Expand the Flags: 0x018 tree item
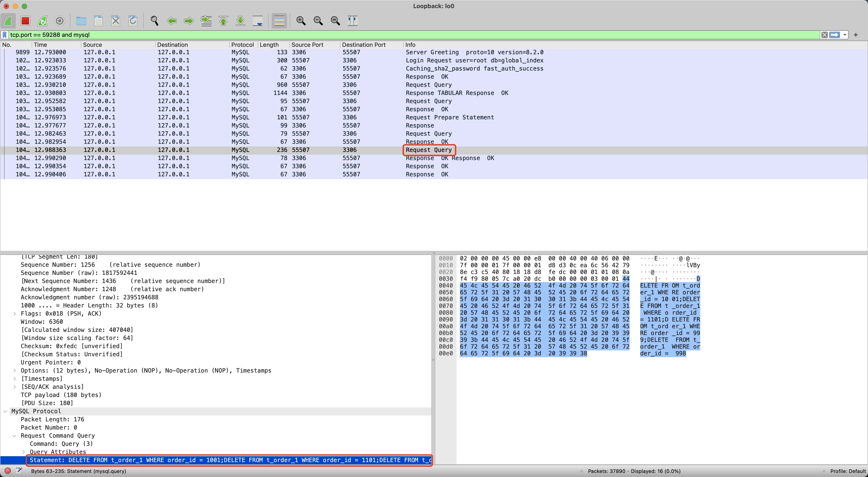The width and height of the screenshot is (868, 477). click(x=15, y=314)
